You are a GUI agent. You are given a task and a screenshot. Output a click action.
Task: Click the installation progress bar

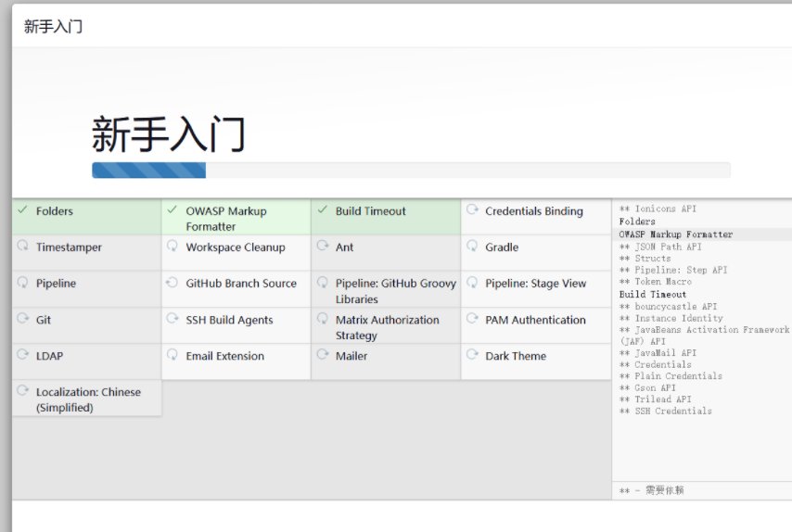[x=411, y=171]
